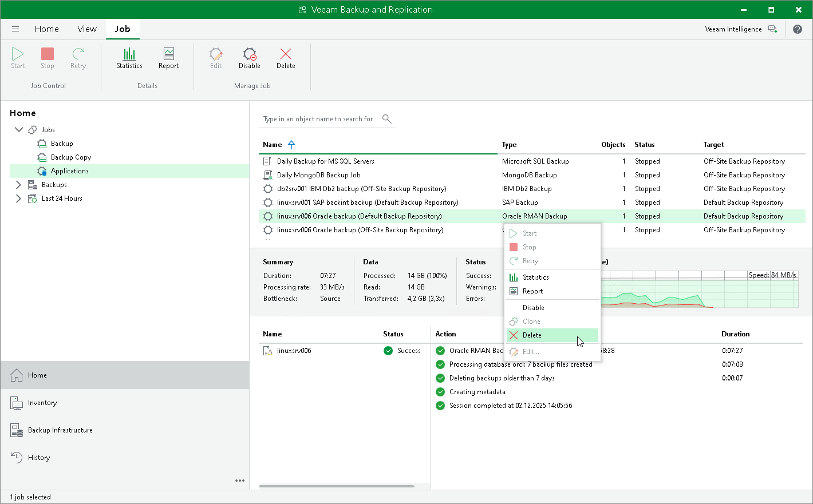Image resolution: width=813 pixels, height=504 pixels.
Task: Switch to the Home ribbon tab
Action: pyautogui.click(x=47, y=29)
